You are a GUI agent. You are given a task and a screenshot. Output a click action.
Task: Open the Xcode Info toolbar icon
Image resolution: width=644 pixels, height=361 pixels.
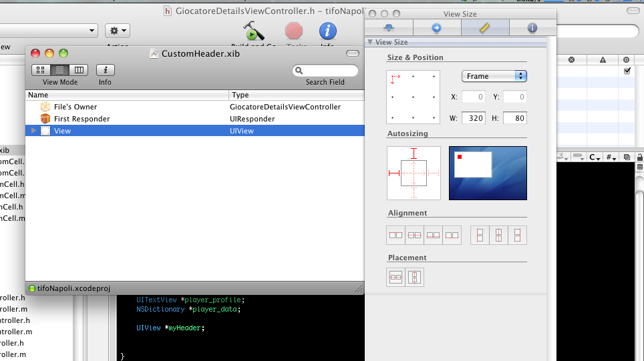[x=327, y=31]
